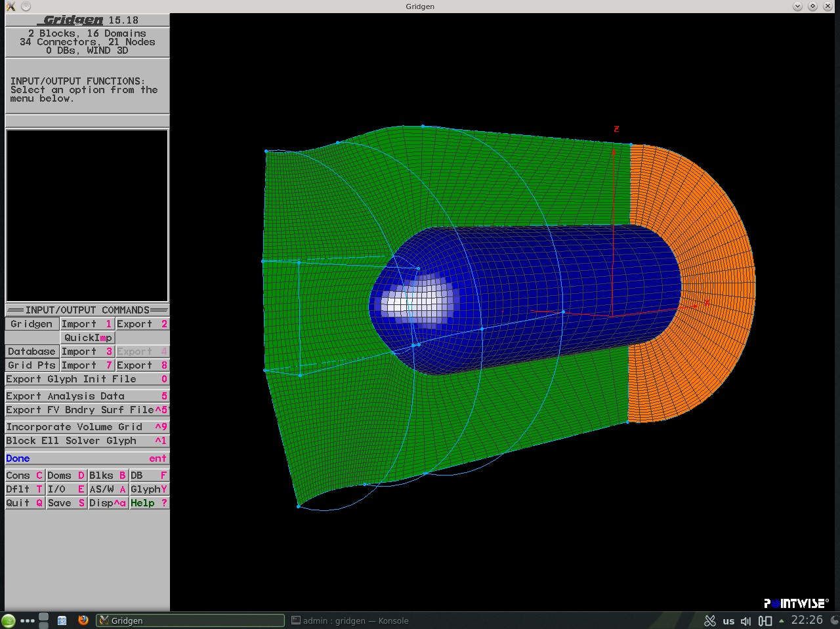Click the Gridgen 15.18 logo header
Image resolution: width=840 pixels, height=629 pixels.
[x=87, y=20]
